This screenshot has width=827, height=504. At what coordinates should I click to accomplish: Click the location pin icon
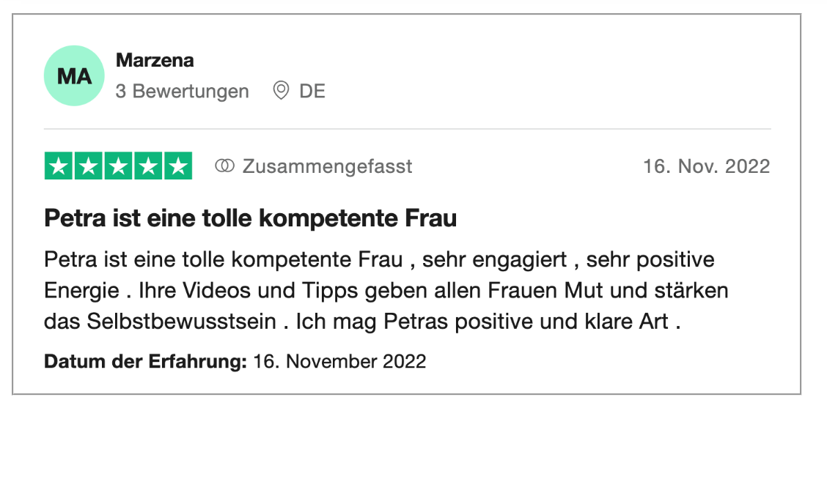(281, 91)
